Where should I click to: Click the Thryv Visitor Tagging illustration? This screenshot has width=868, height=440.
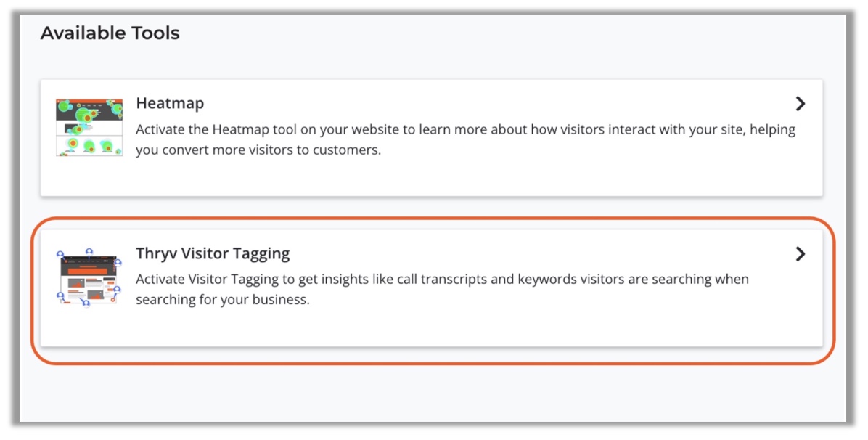(89, 277)
